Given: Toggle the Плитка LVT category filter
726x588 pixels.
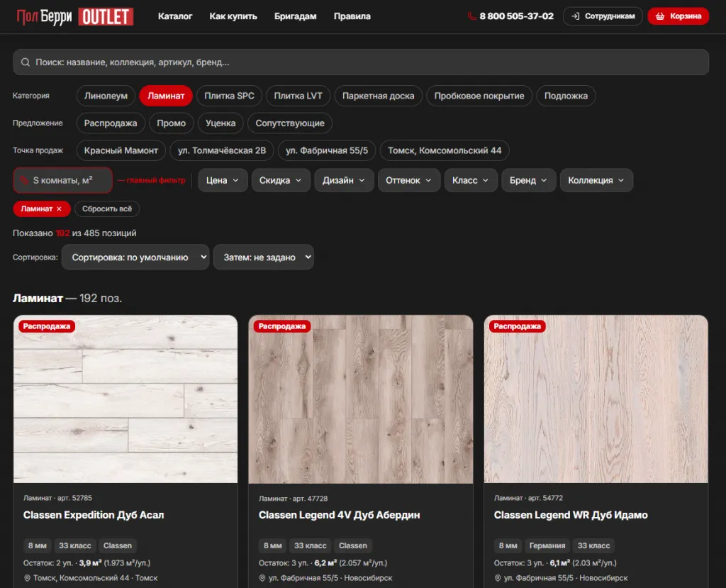Looking at the screenshot, I should (298, 96).
